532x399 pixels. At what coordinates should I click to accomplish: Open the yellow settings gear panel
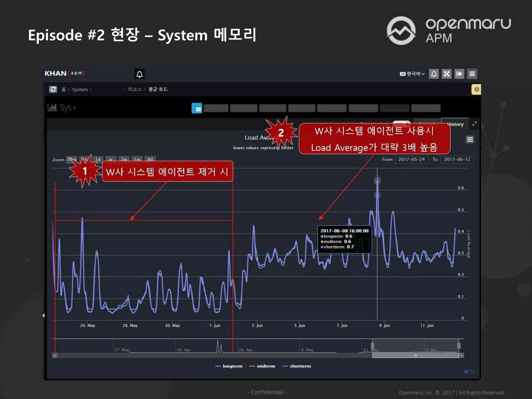click(476, 89)
